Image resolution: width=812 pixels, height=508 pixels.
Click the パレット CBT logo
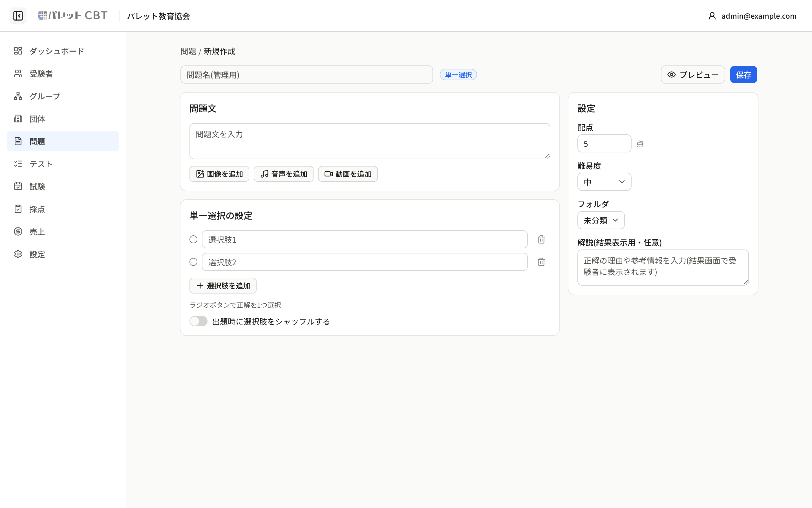pyautogui.click(x=73, y=16)
